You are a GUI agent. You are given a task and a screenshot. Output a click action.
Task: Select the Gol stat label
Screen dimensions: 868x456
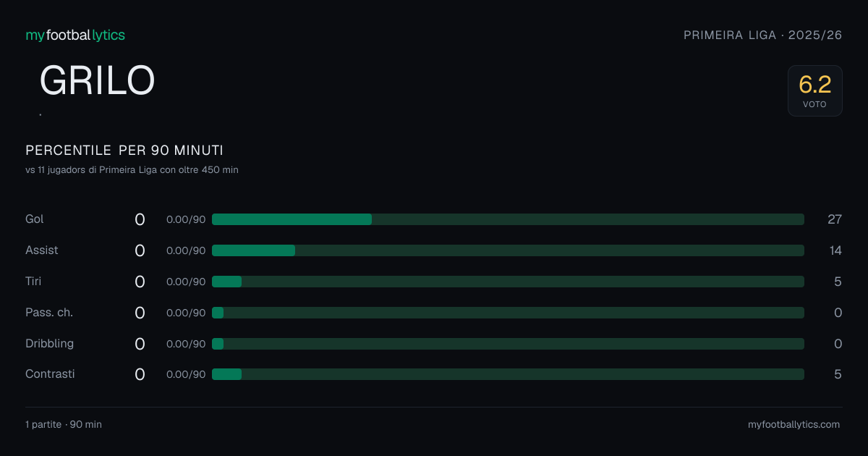[35, 219]
